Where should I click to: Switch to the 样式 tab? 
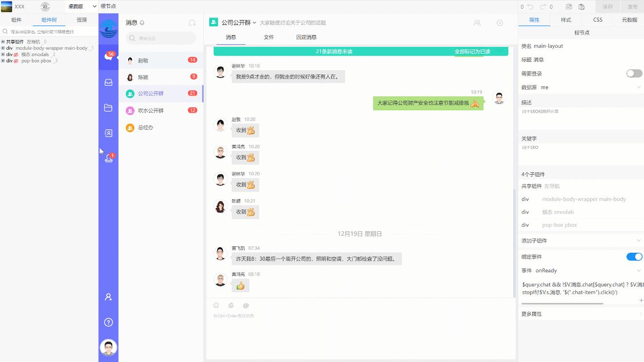coord(566,20)
